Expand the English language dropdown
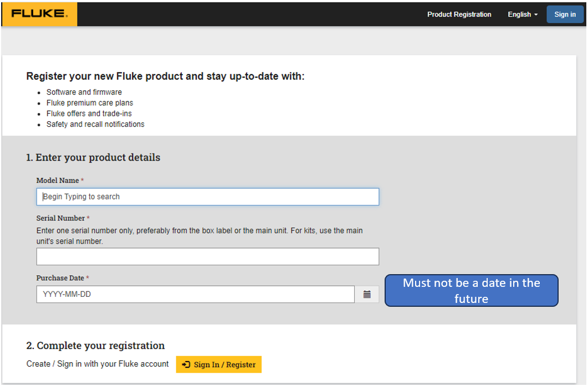The height and width of the screenshot is (386, 588). 523,14
